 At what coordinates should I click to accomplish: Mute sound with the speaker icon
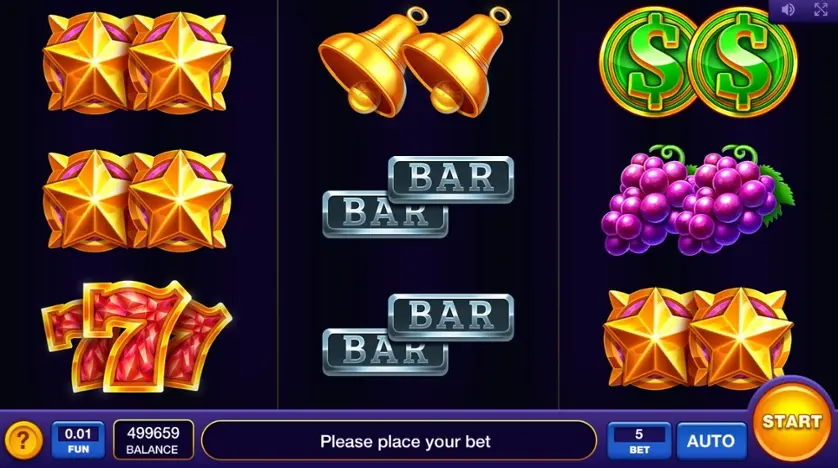[788, 10]
